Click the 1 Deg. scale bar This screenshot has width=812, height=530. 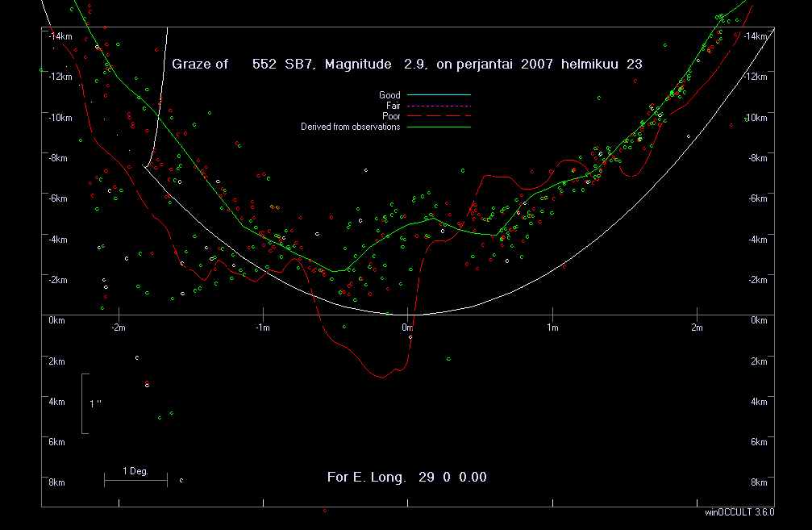click(135, 480)
